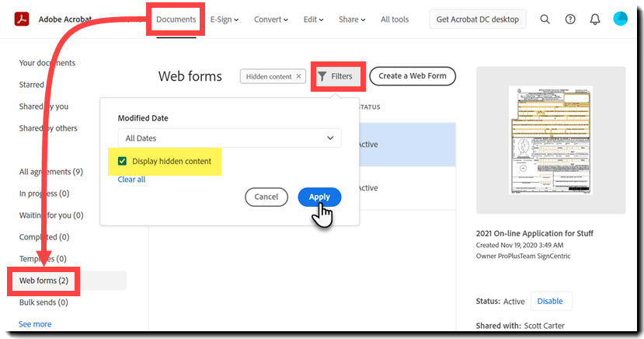
Task: Click the Adobe Acrobat logo icon
Action: [x=22, y=19]
